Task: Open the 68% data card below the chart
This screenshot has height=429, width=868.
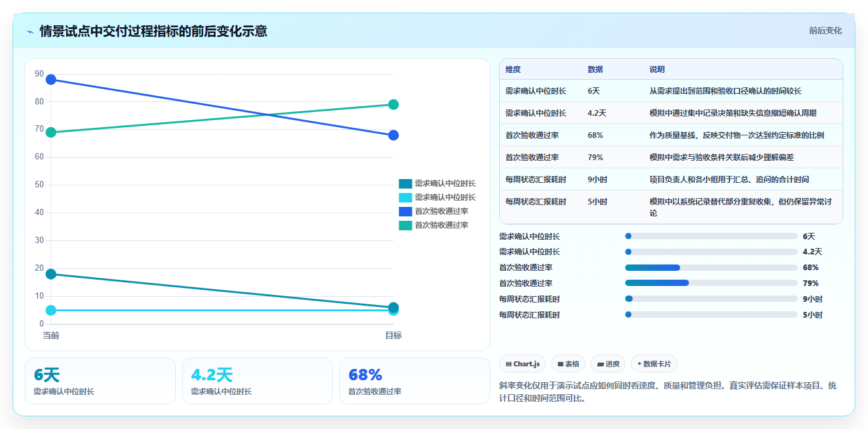Action: [x=414, y=381]
